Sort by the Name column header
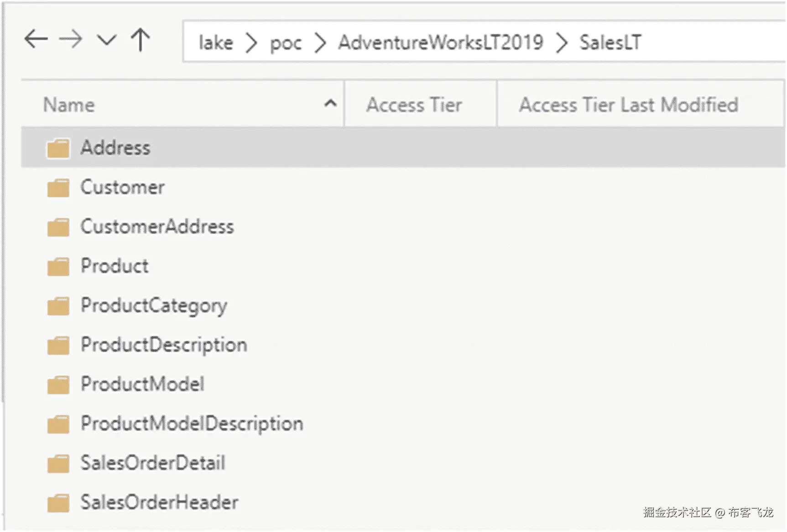The height and width of the screenshot is (532, 787). point(69,105)
